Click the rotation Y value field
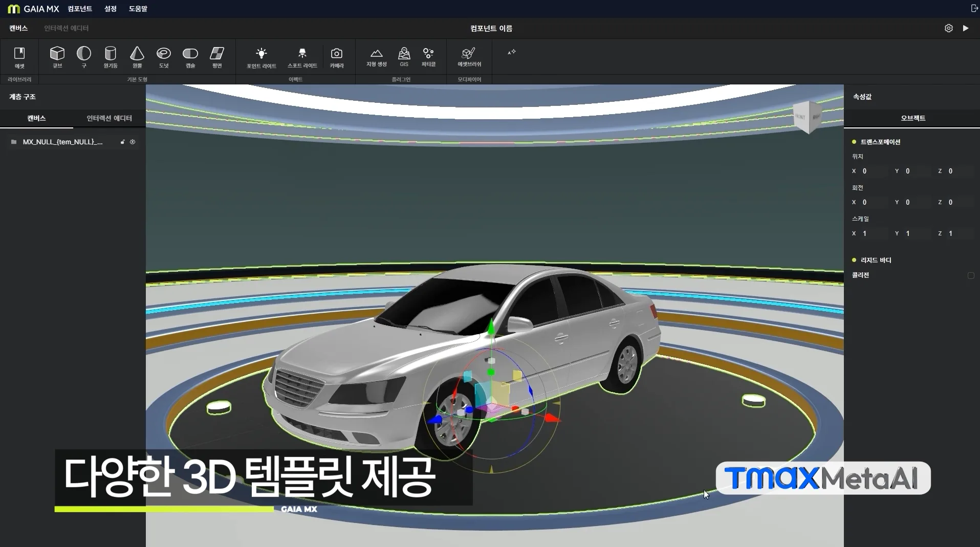Image resolution: width=980 pixels, height=547 pixels. pos(917,202)
